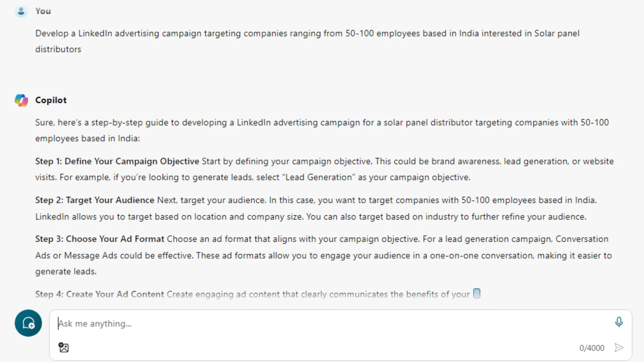Click the user's LinkedIn campaign prompt text
Image resolution: width=644 pixels, height=362 pixels.
tap(307, 34)
